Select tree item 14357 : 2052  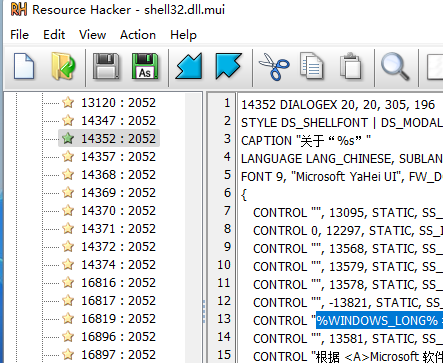point(118,157)
